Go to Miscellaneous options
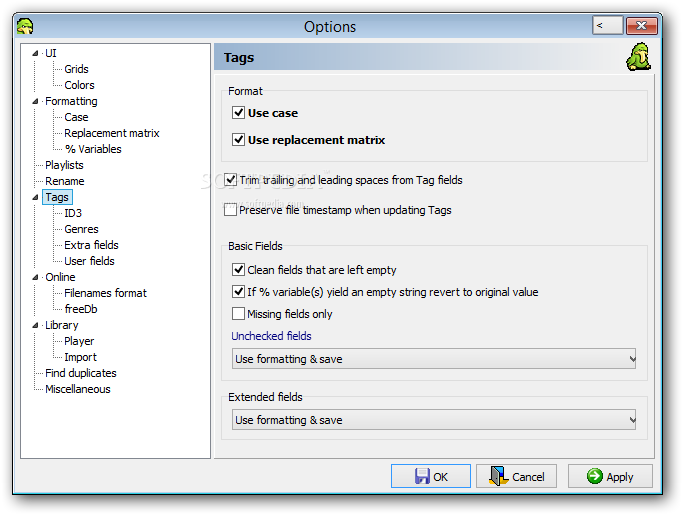 tap(78, 389)
